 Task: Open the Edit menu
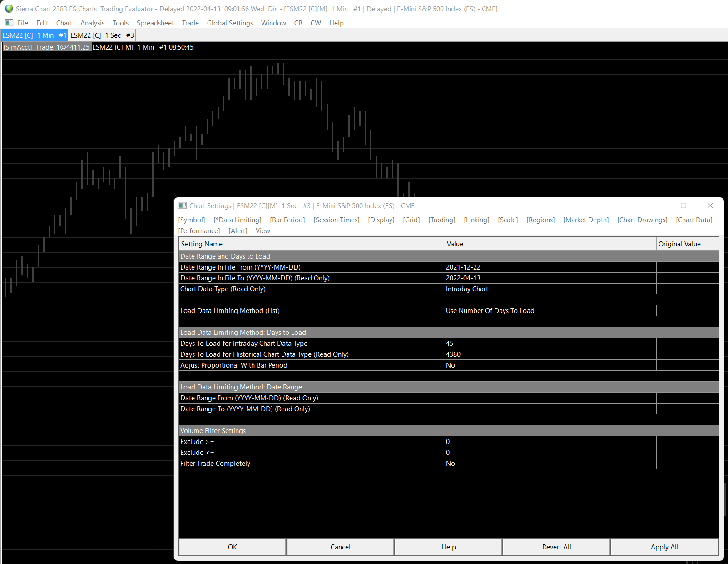42,23
